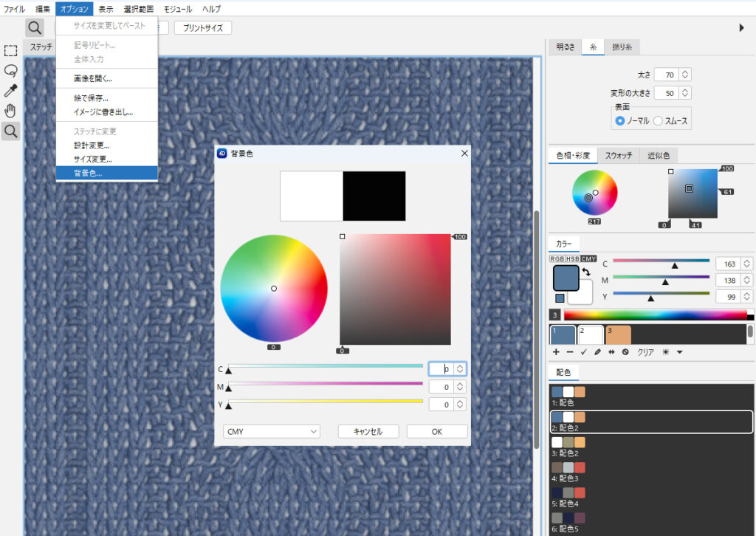Switch color mode to RGB

tap(557, 259)
